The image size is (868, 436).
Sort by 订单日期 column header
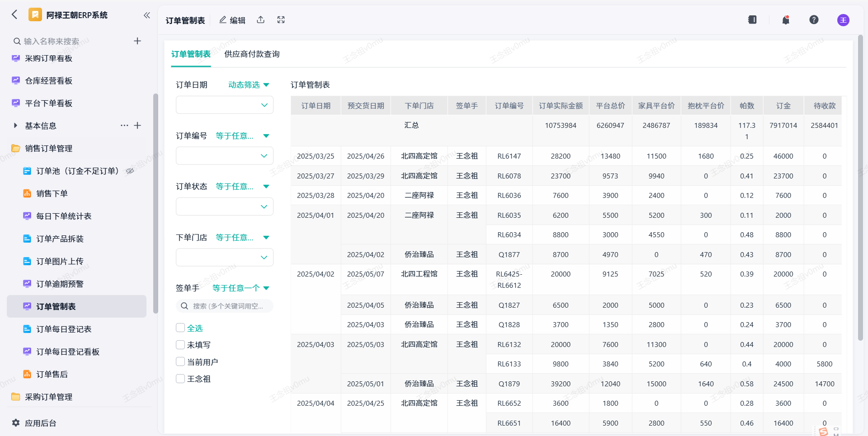coord(316,106)
